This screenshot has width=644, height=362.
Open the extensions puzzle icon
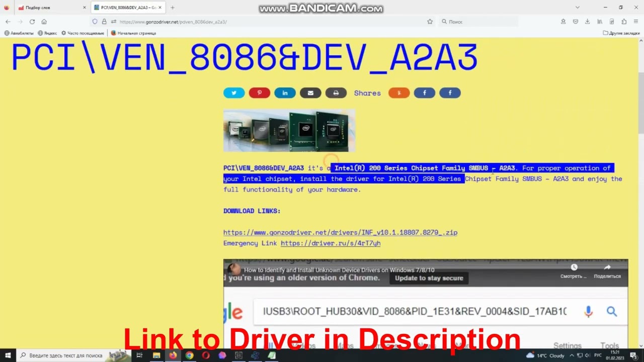click(624, 22)
